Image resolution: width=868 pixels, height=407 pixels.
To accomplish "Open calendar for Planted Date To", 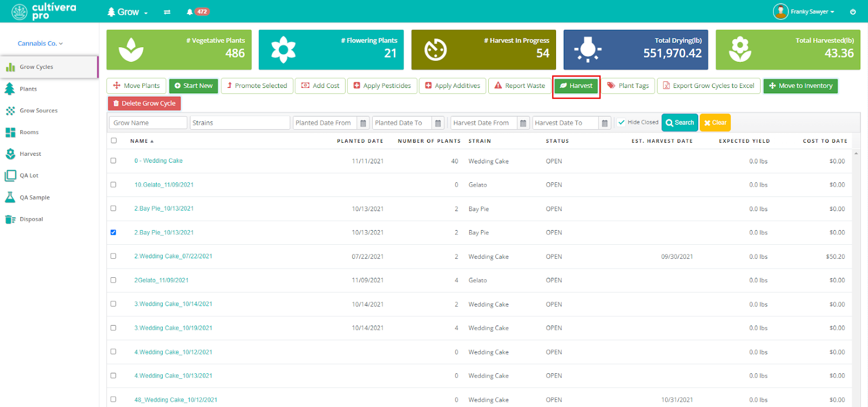I will pyautogui.click(x=438, y=123).
